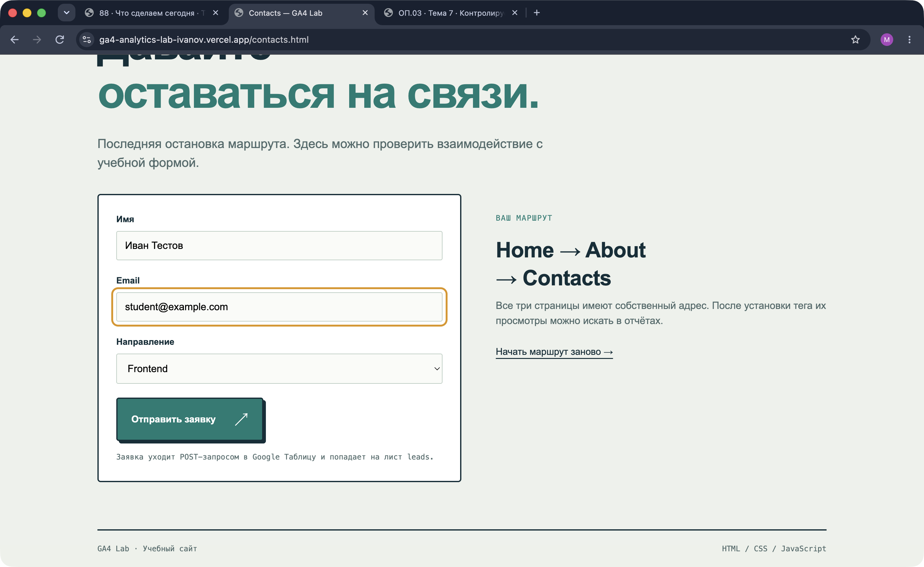Click the 'Все три страницы имеют собственный адрес' paragraph
This screenshot has width=924, height=567.
point(661,313)
